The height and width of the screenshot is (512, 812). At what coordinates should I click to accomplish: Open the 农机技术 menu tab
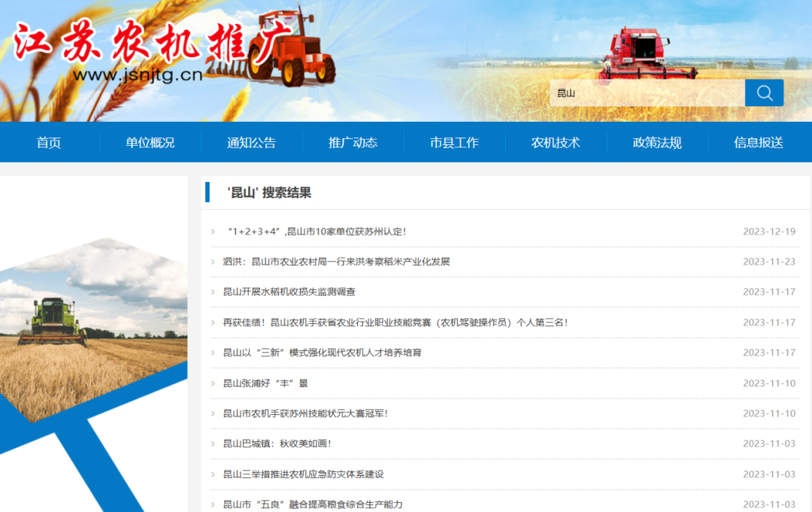[x=556, y=143]
